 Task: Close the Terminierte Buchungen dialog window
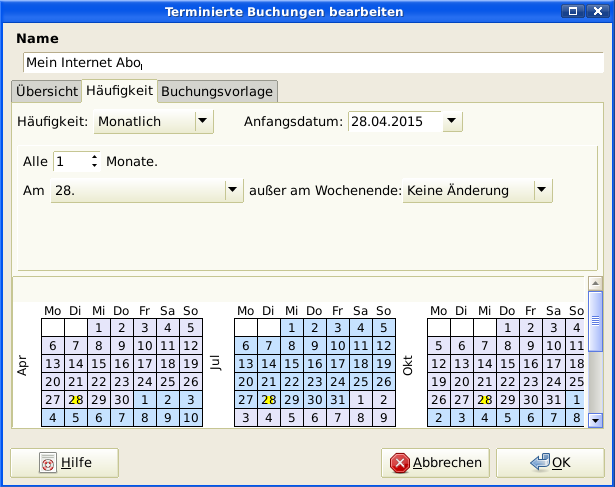click(x=599, y=12)
